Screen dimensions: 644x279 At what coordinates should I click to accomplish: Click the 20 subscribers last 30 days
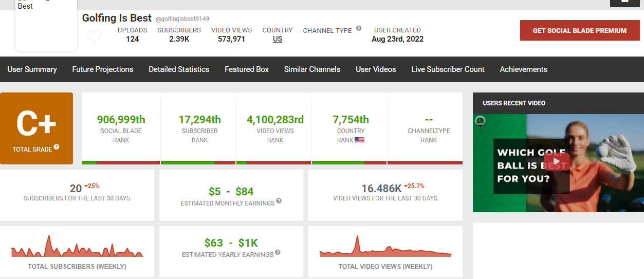point(76,189)
